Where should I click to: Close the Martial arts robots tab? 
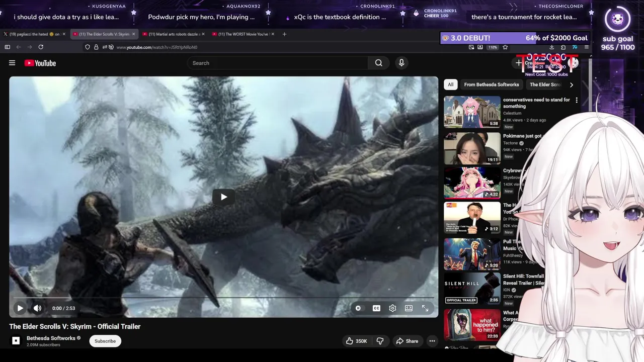pos(203,34)
